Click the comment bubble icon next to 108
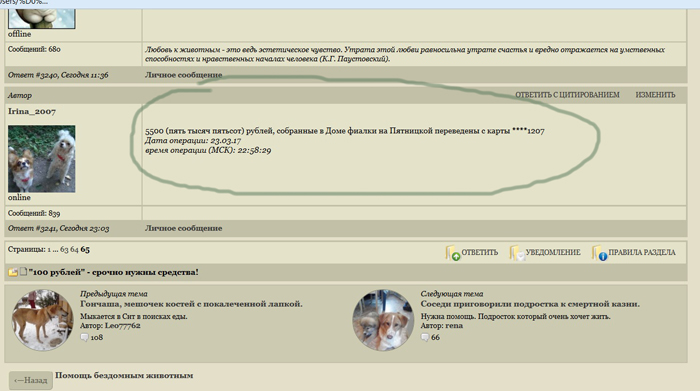700x391 pixels. click(x=84, y=337)
